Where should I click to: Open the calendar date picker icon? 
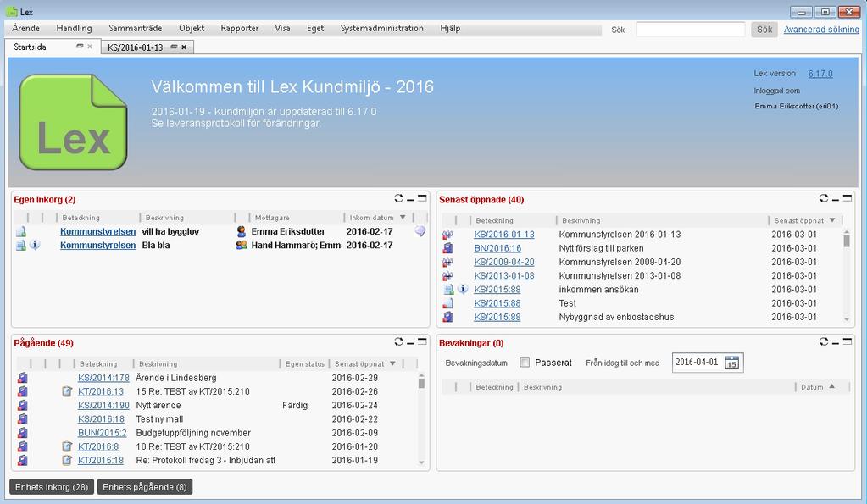pos(731,363)
